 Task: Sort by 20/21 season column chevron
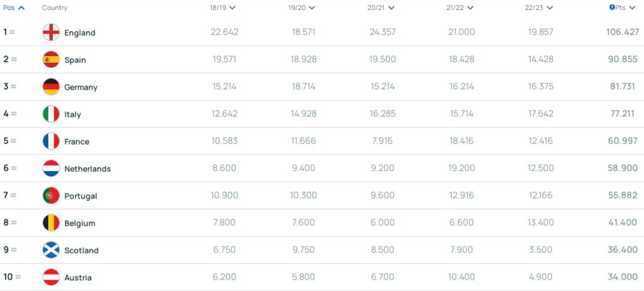click(391, 8)
